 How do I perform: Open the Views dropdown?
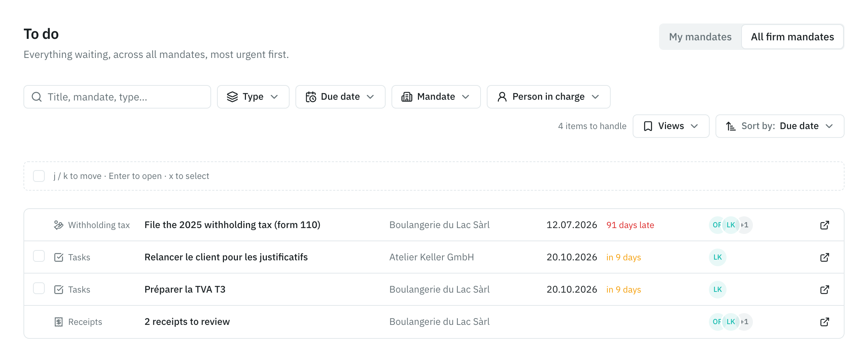[x=671, y=126]
